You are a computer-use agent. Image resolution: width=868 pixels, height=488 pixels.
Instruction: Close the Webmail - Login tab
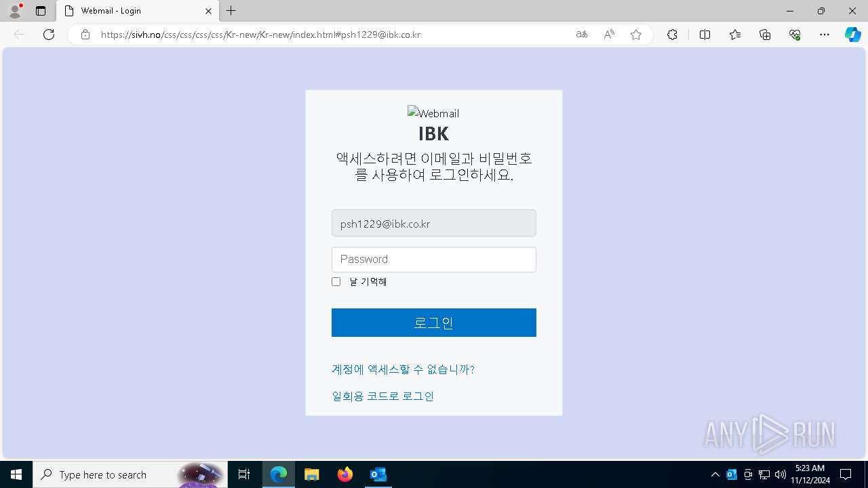(x=208, y=11)
